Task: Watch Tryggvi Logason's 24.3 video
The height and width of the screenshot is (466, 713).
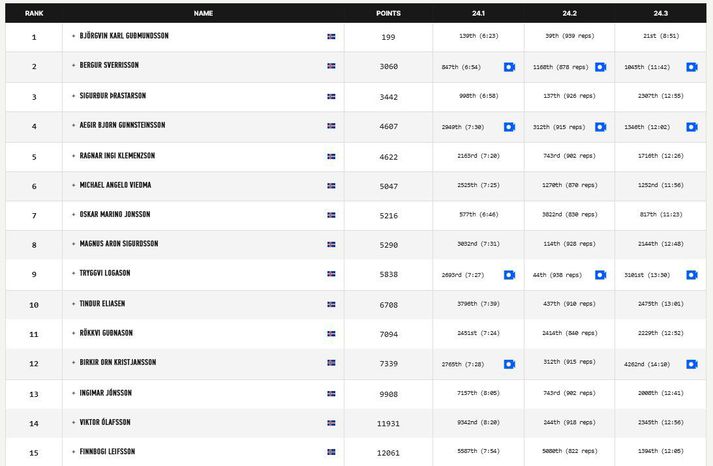Action: [692, 275]
